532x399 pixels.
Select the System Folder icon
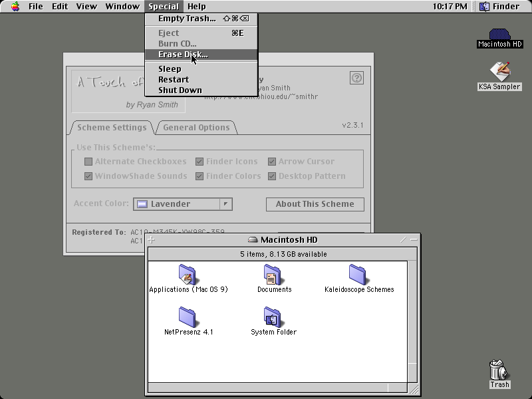[x=273, y=317]
